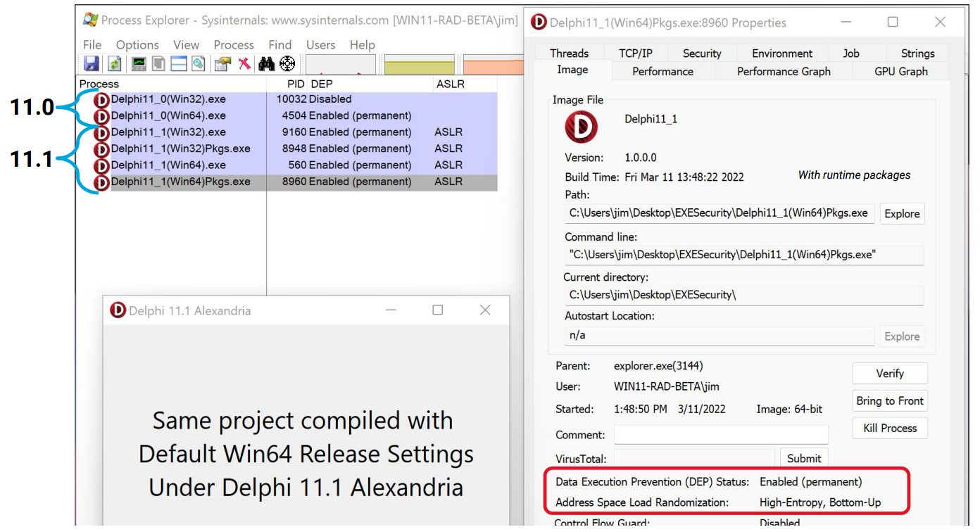Select the "Disabled" DEP cell
The width and height of the screenshot is (980, 532).
330,99
